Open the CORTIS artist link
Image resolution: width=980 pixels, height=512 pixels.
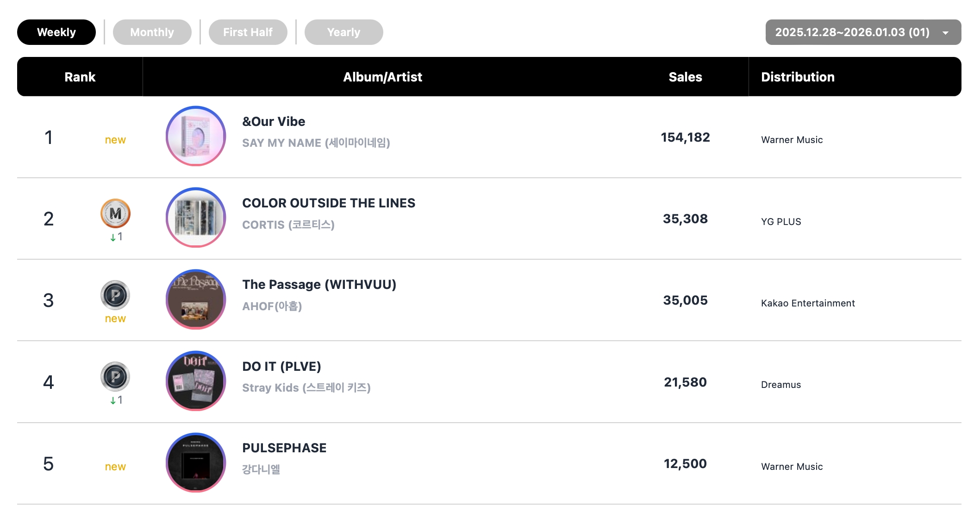(x=288, y=225)
